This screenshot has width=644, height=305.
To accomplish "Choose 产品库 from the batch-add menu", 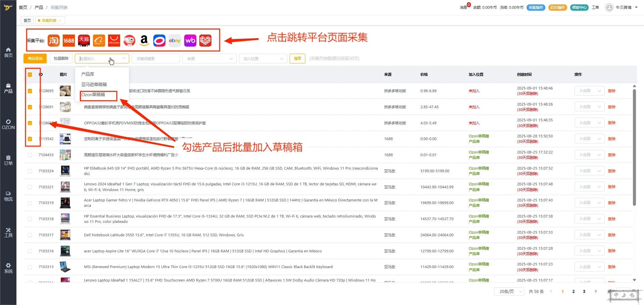I will click(x=88, y=74).
